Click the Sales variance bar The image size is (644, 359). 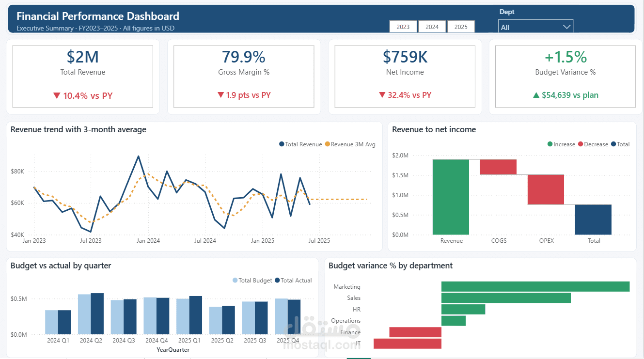tap(506, 298)
